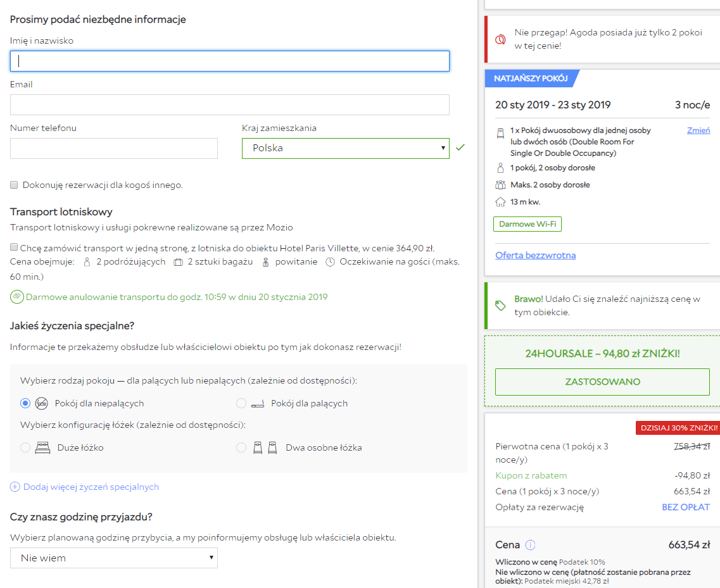720x588 pixels.
Task: Select the 'Pokój dla palących' radio button
Action: [241, 403]
